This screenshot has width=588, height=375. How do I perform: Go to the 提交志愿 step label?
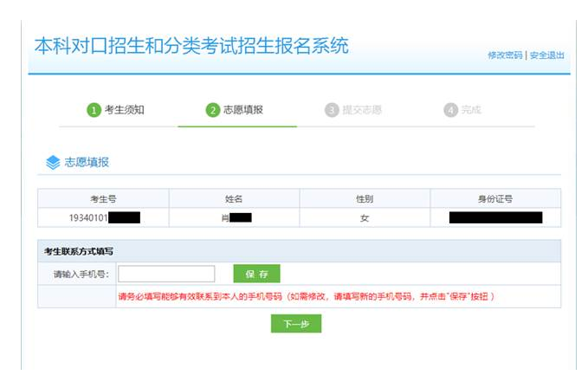pyautogui.click(x=362, y=110)
